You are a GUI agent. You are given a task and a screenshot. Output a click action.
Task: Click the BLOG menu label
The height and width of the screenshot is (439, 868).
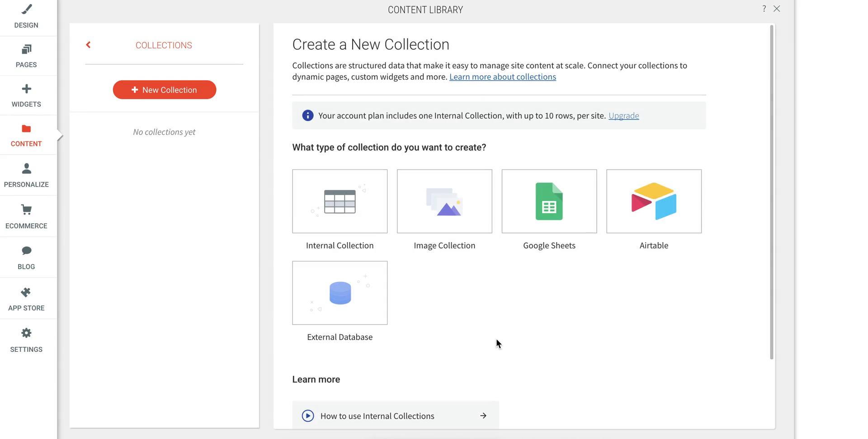[26, 266]
